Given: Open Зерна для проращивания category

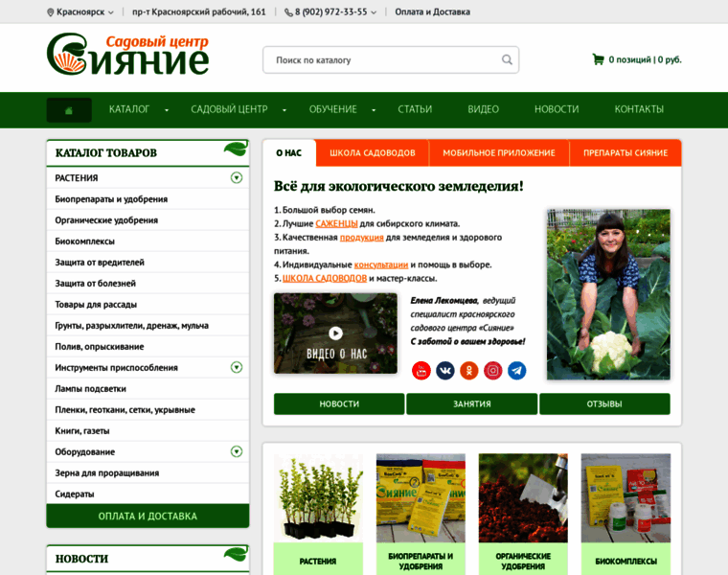Looking at the screenshot, I should click(148, 472).
